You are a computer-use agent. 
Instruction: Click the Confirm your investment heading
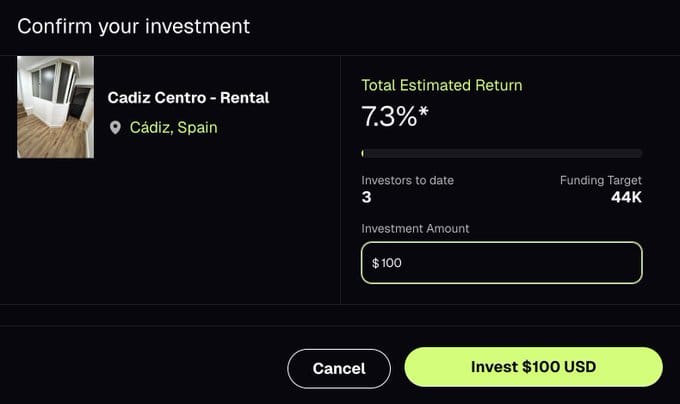(x=134, y=26)
